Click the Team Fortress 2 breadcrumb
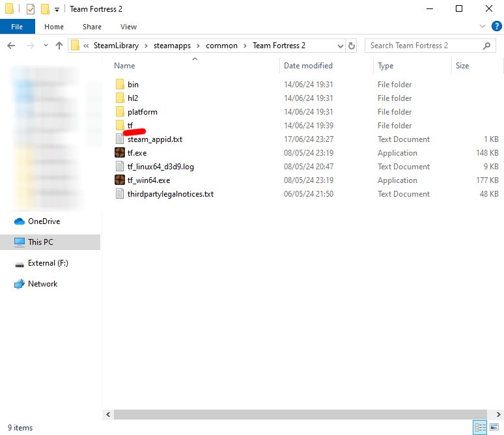This screenshot has height=435, width=504. (279, 46)
